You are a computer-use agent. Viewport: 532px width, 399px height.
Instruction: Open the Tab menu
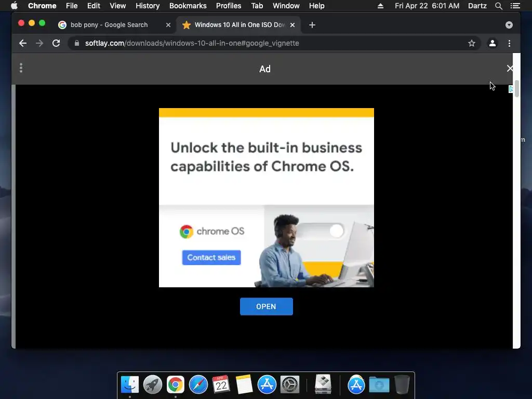(257, 6)
